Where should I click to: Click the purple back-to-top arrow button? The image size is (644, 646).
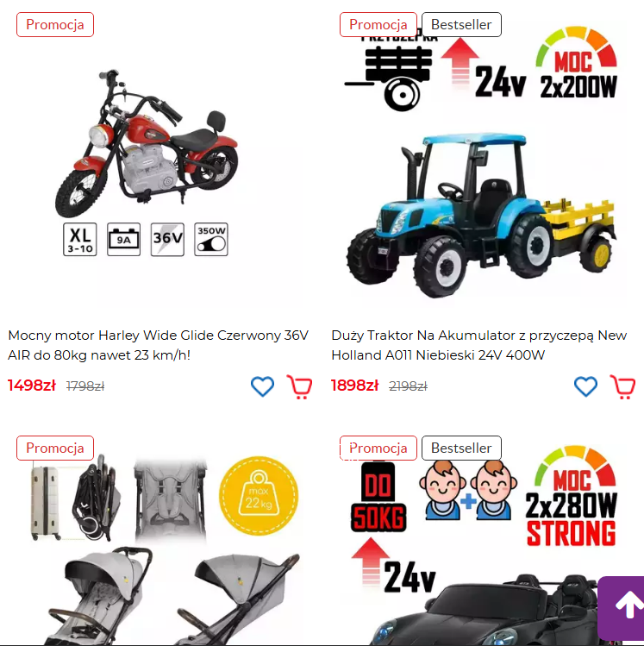tap(622, 607)
